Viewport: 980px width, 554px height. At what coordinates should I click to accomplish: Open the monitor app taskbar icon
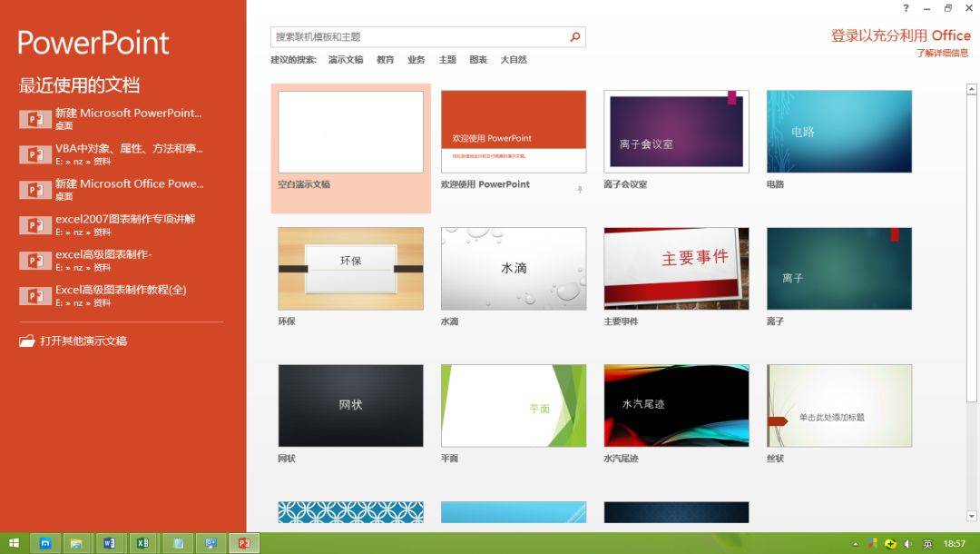(x=211, y=543)
